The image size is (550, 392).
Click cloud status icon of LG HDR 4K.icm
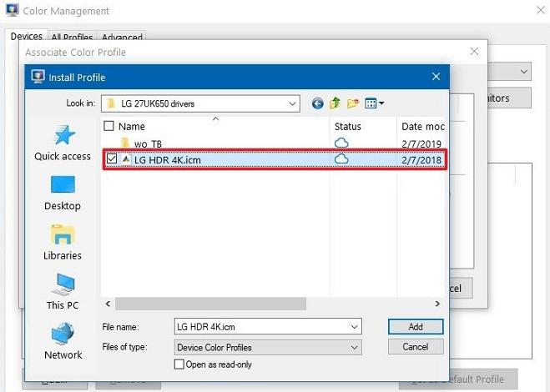coord(341,159)
